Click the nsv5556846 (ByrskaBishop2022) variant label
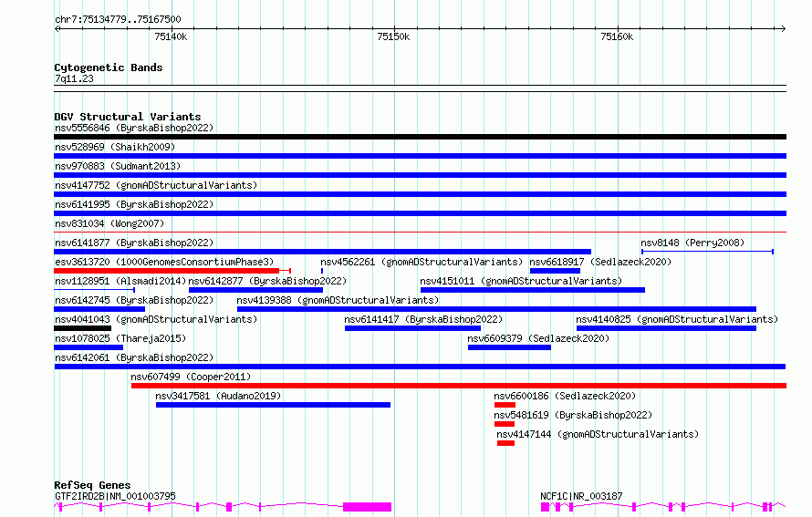 [x=134, y=128]
